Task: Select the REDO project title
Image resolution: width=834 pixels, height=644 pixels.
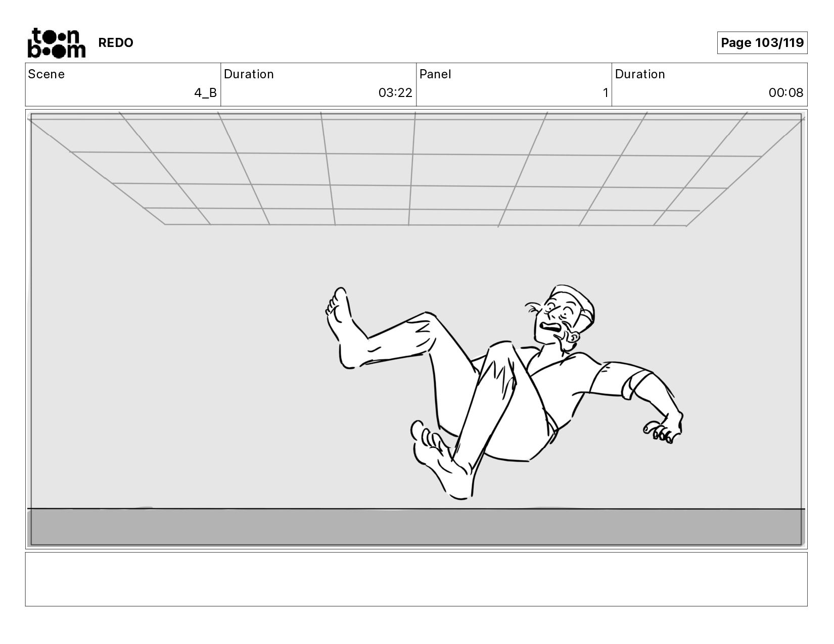Action: click(116, 43)
